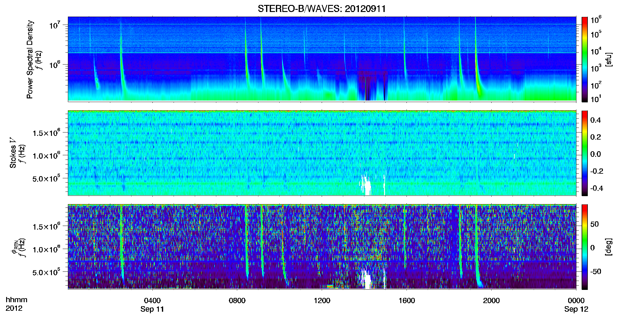Click the Sep 11 date label
Viewport: 644px width, 332px height.
[x=152, y=309]
